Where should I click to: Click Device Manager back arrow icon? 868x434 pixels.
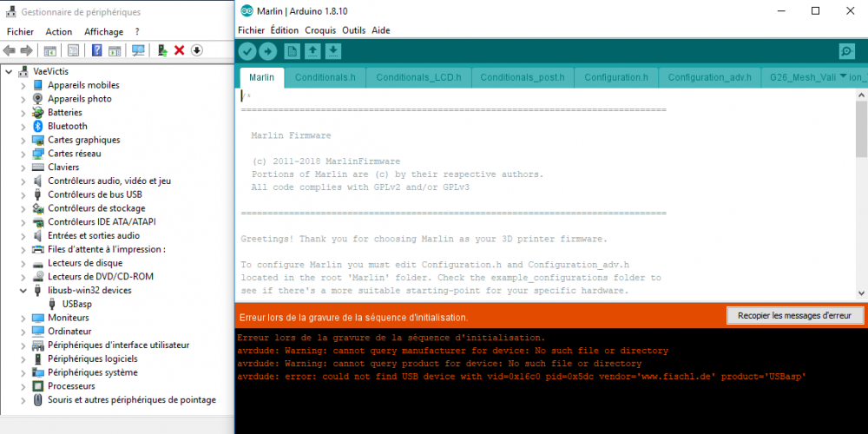(9, 50)
